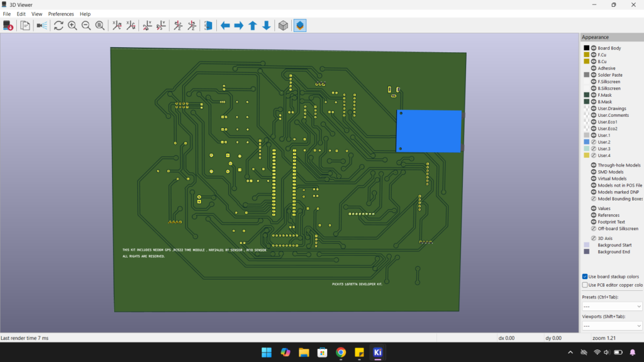
Task: Open the View menu
Action: pyautogui.click(x=37, y=14)
